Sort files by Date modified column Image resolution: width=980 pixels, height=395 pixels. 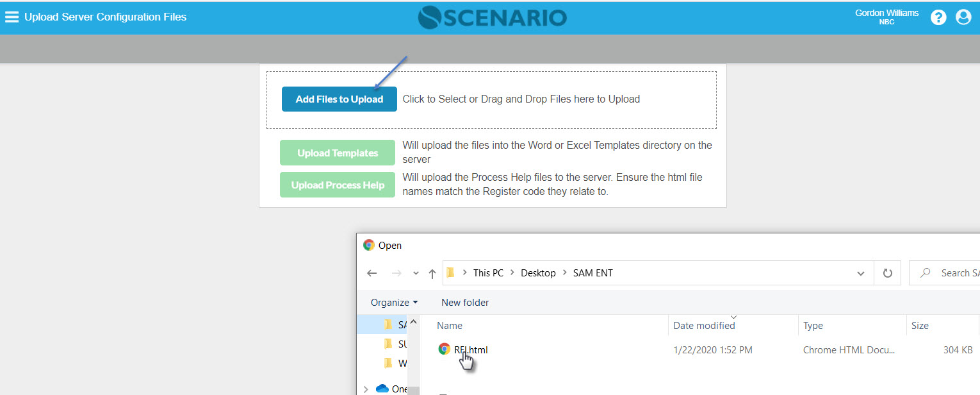click(x=704, y=326)
